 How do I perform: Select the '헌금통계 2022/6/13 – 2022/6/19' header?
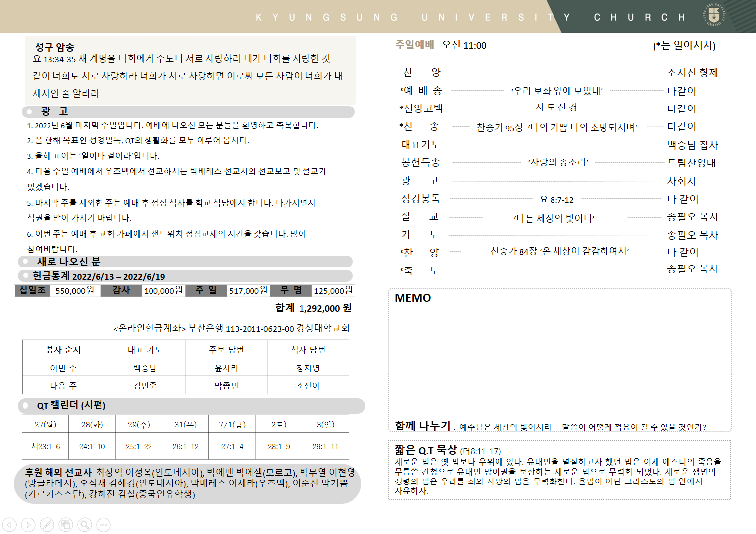[185, 276]
